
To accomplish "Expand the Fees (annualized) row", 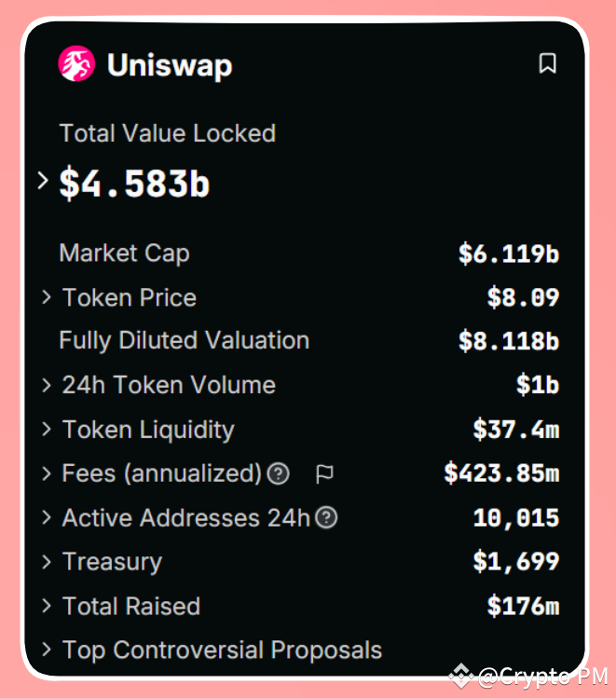I will click(47, 473).
